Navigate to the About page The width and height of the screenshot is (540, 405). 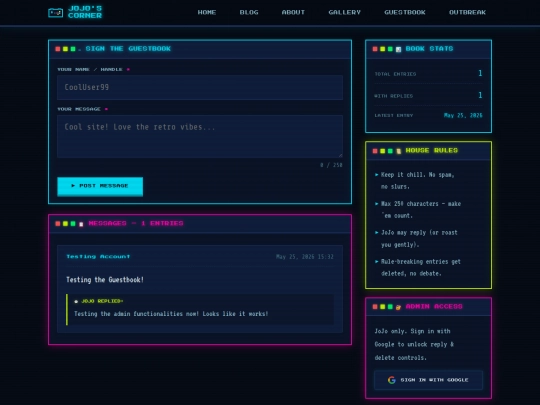pos(293,12)
